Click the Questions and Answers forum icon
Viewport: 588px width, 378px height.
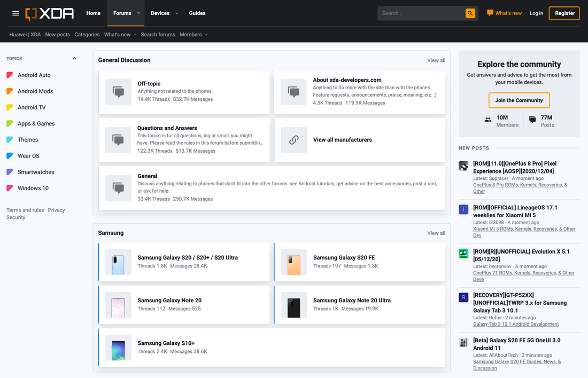118,140
